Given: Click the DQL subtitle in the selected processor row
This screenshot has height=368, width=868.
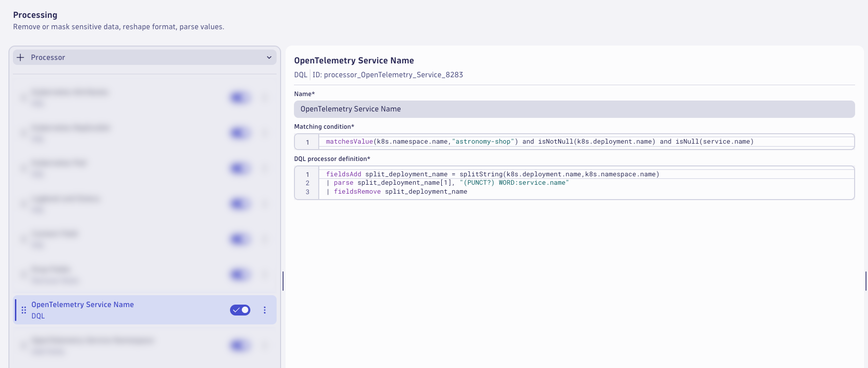Looking at the screenshot, I should tap(38, 316).
